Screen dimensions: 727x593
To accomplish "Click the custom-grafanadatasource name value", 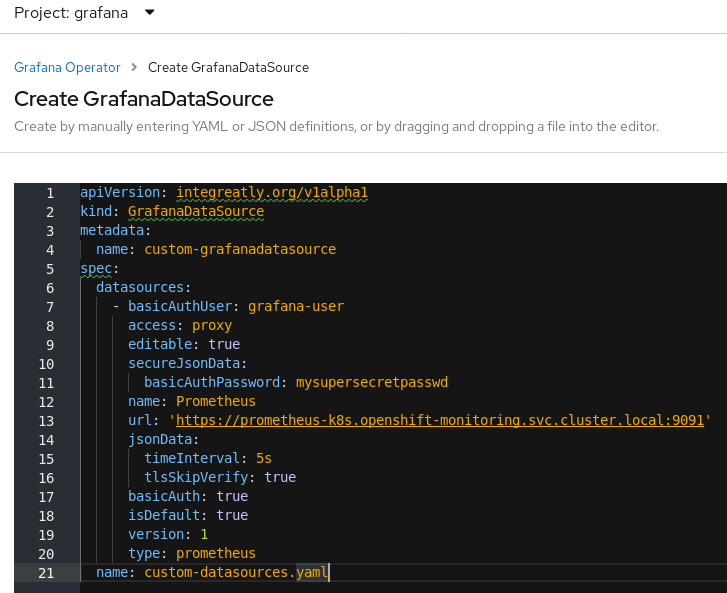I will click(240, 249).
